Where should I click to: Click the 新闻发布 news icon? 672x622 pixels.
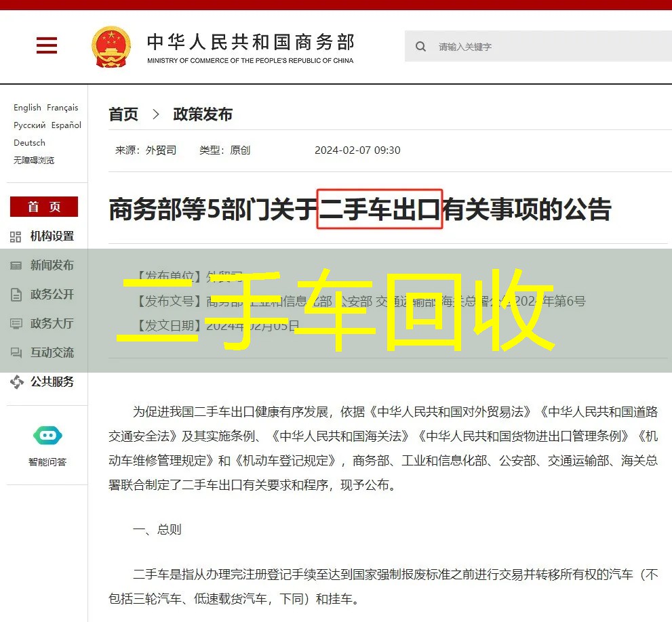[16, 266]
